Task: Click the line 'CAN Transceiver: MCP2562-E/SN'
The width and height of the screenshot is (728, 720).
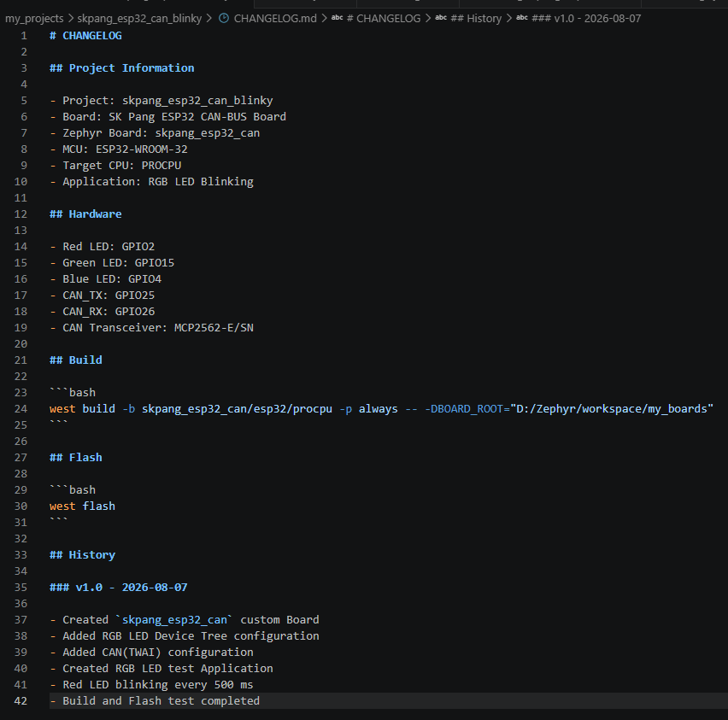Action: pos(152,328)
